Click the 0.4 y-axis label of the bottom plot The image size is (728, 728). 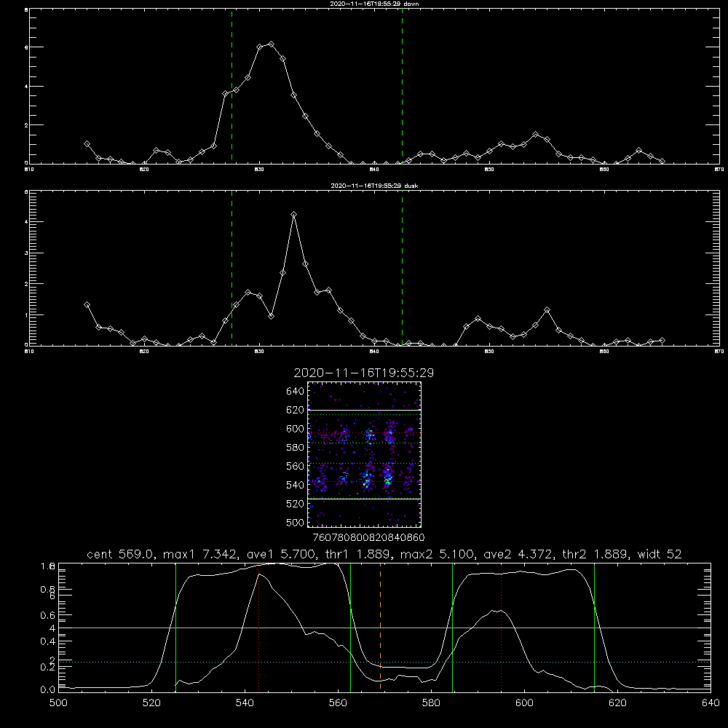[48, 641]
